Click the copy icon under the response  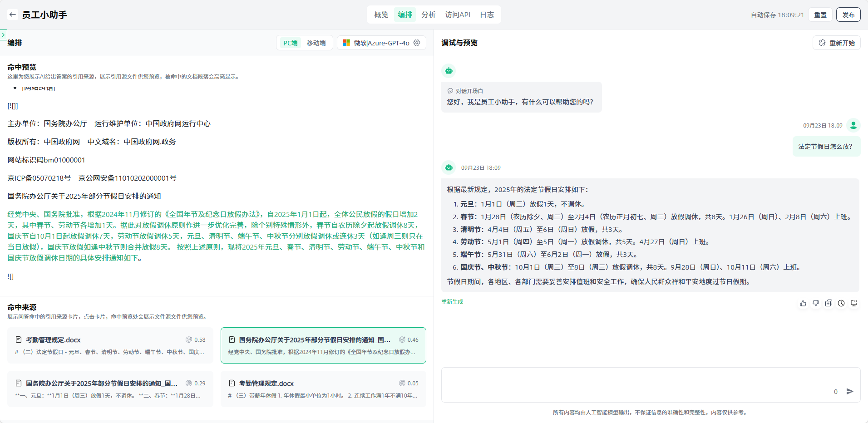click(829, 303)
